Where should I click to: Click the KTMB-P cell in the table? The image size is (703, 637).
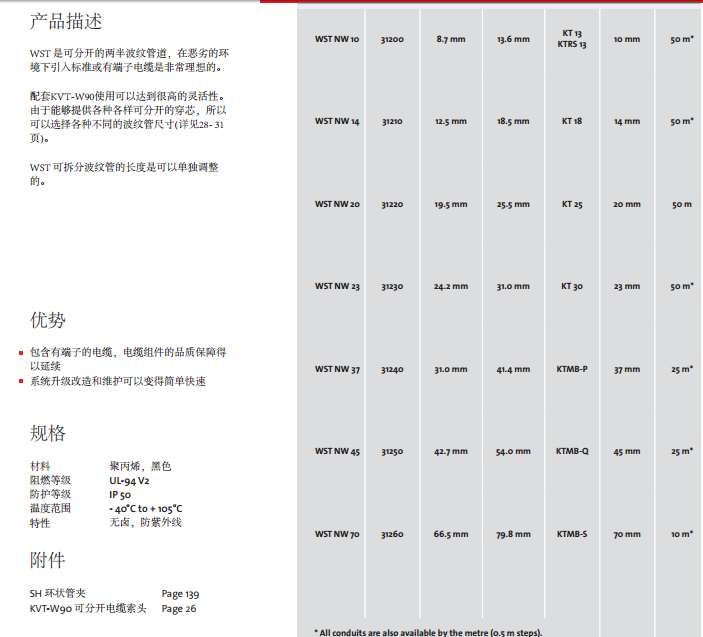pyautogui.click(x=572, y=369)
